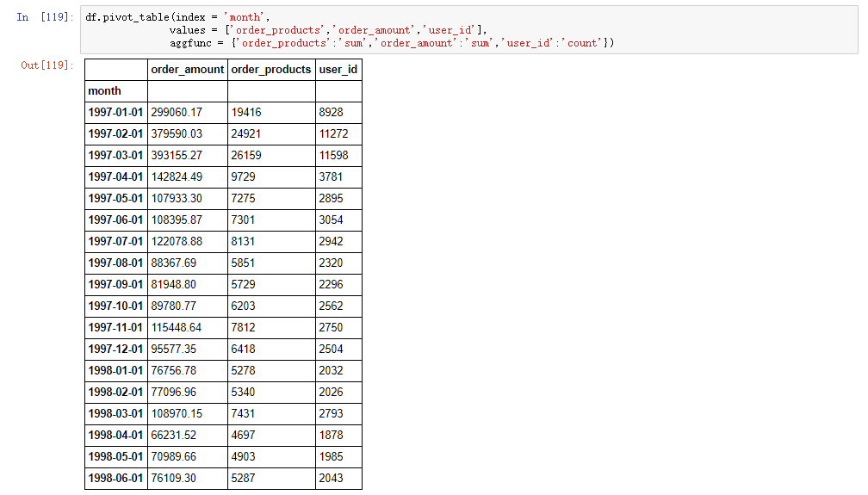Image resolution: width=868 pixels, height=495 pixels.
Task: Click the 76756.78 amount cell
Action: (188, 371)
